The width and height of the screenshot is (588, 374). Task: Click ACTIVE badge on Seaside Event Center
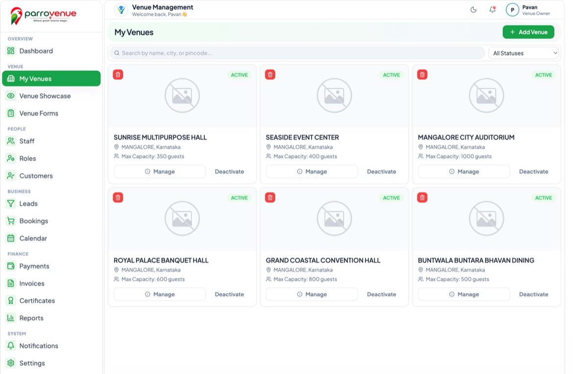tap(392, 75)
